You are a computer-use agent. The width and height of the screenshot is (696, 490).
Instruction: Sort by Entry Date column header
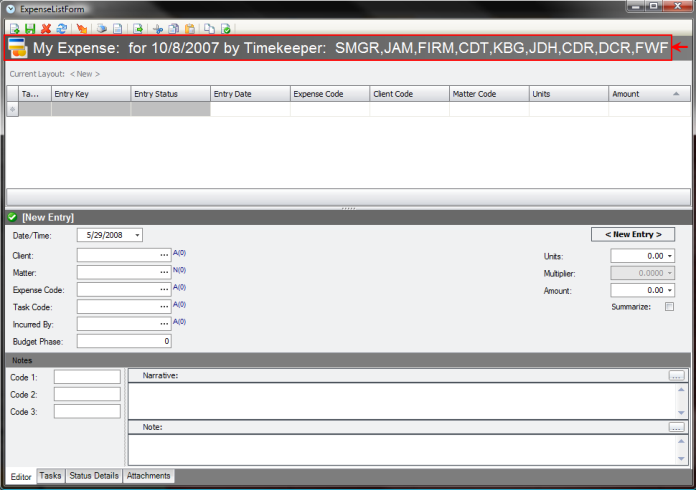tap(250, 93)
